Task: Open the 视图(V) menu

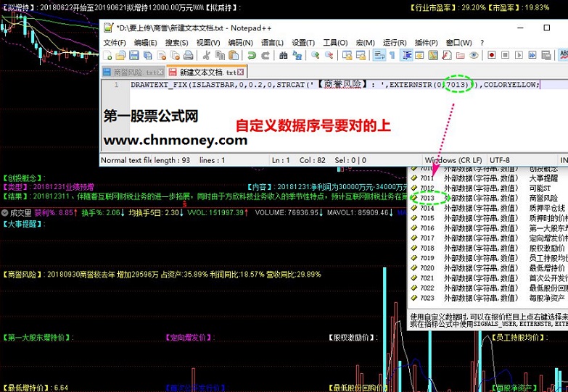Action: click(x=208, y=43)
